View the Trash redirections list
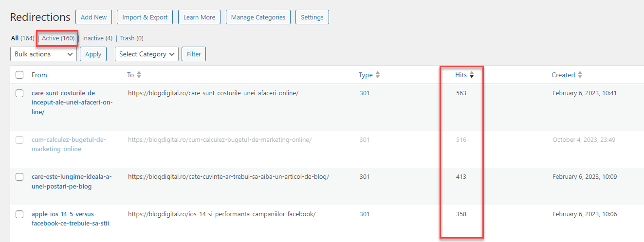 click(x=127, y=38)
